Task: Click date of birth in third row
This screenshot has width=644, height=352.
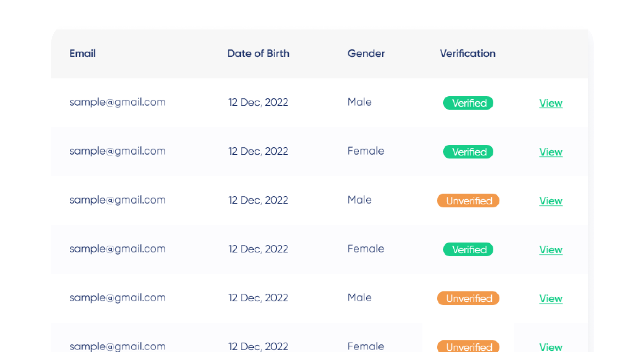Action: coord(258,200)
